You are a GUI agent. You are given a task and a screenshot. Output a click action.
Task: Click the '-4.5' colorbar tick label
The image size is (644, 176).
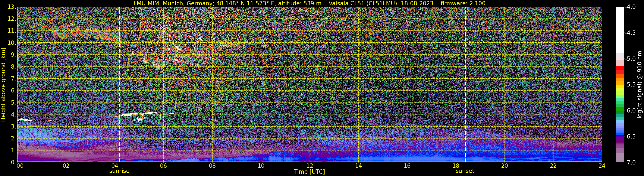point(630,33)
